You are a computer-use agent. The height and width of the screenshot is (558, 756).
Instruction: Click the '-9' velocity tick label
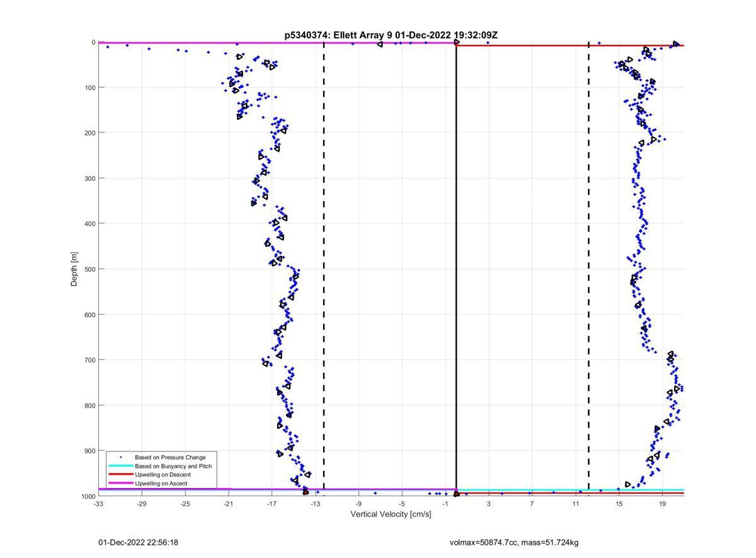coord(358,504)
